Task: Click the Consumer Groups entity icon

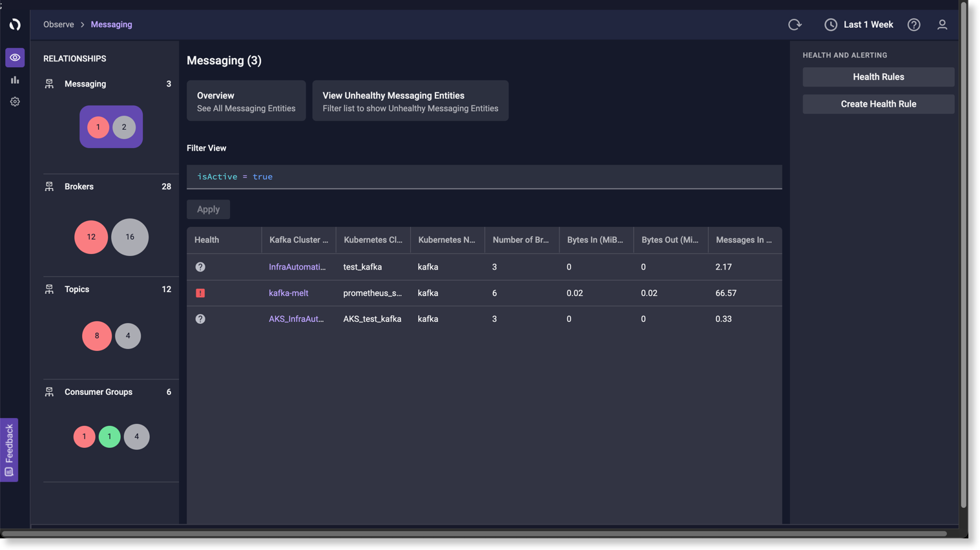Action: click(49, 392)
